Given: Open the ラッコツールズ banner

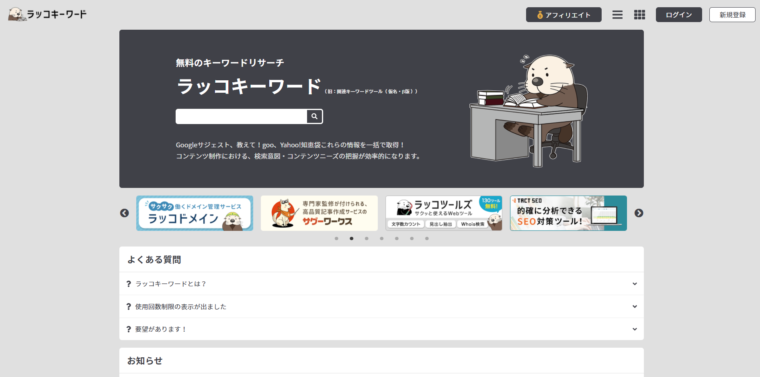Looking at the screenshot, I should click(443, 213).
